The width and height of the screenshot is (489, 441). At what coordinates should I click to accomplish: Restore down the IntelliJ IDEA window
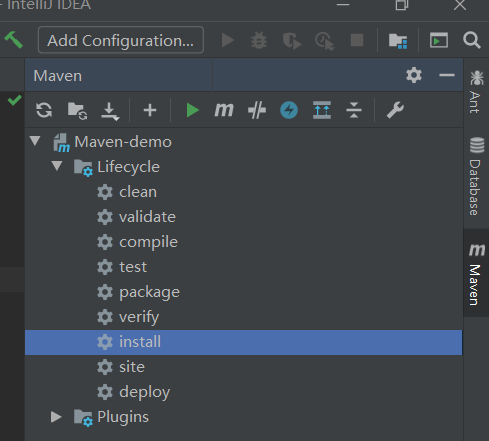[402, 5]
